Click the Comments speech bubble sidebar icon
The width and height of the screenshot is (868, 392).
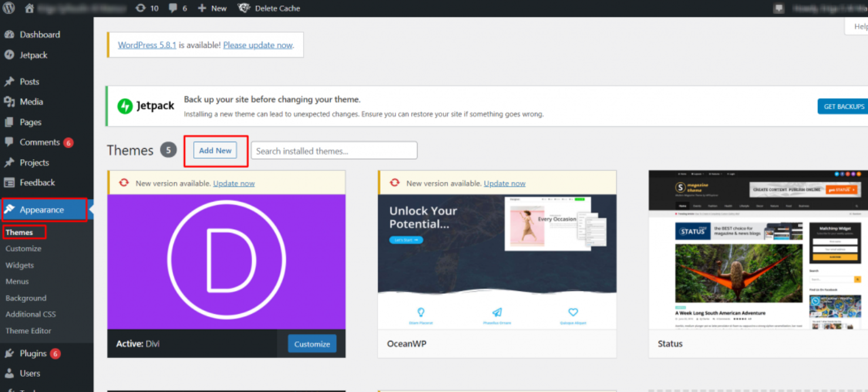(9, 142)
